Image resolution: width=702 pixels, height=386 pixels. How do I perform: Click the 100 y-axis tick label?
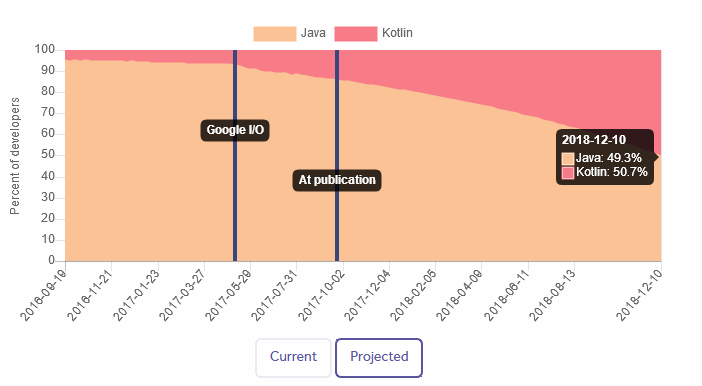(x=45, y=49)
